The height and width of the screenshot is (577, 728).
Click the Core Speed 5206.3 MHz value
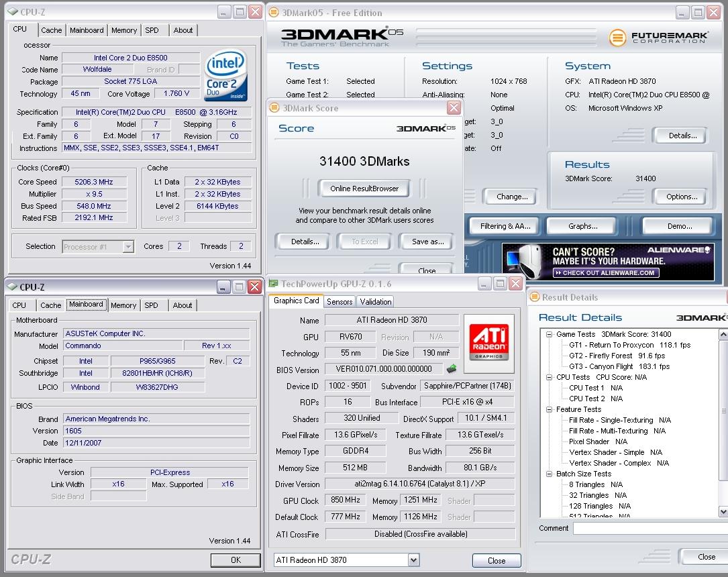(x=94, y=182)
